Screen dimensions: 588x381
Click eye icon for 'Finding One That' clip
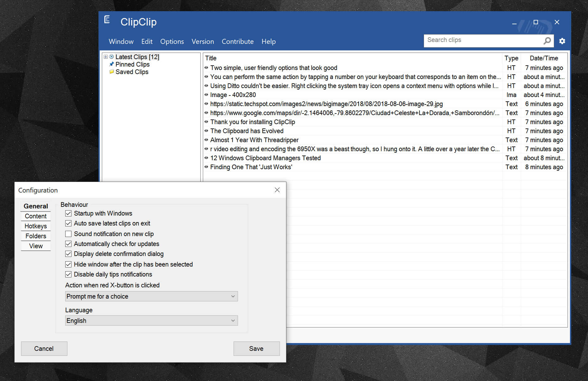coord(206,167)
